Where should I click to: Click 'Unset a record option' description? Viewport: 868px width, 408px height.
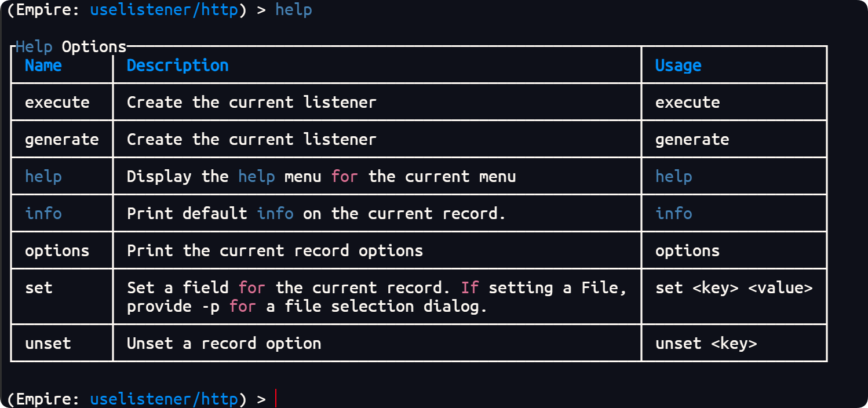pos(224,344)
